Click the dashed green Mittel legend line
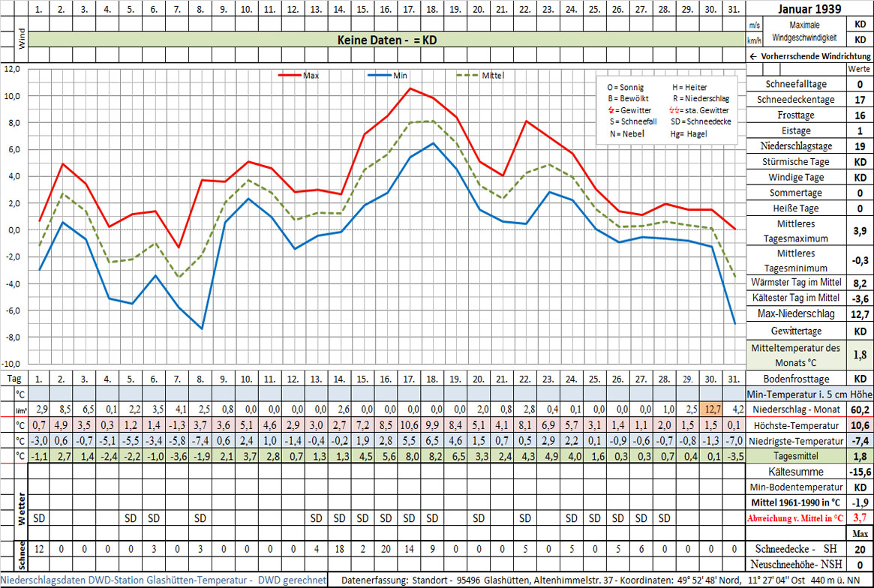874x588 pixels. coord(468,76)
